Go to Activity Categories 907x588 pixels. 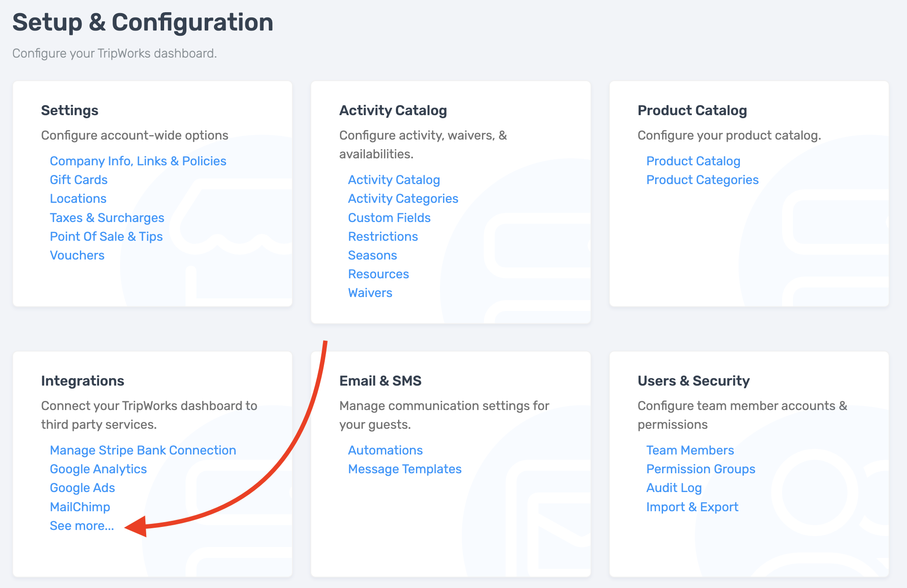(403, 198)
